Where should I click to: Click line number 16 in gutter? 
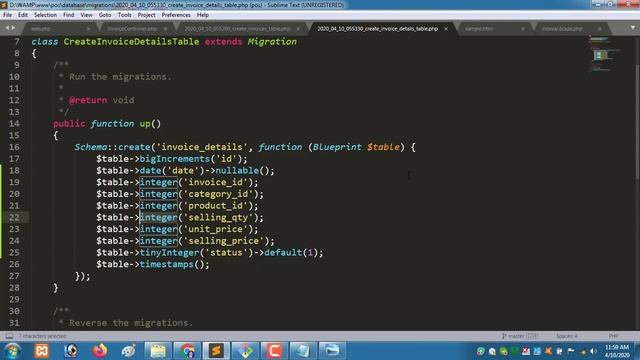tap(14, 147)
